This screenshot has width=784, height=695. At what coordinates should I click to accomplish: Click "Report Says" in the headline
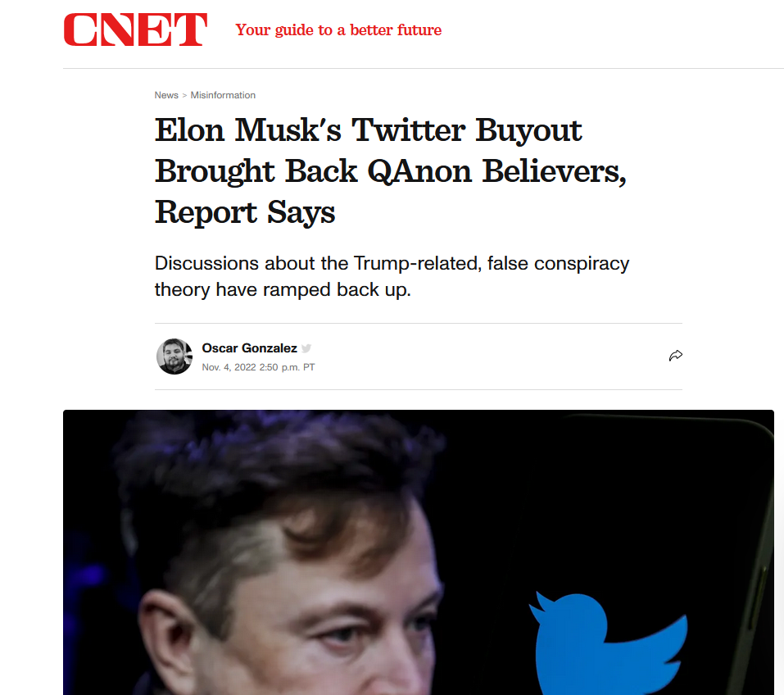coord(245,212)
